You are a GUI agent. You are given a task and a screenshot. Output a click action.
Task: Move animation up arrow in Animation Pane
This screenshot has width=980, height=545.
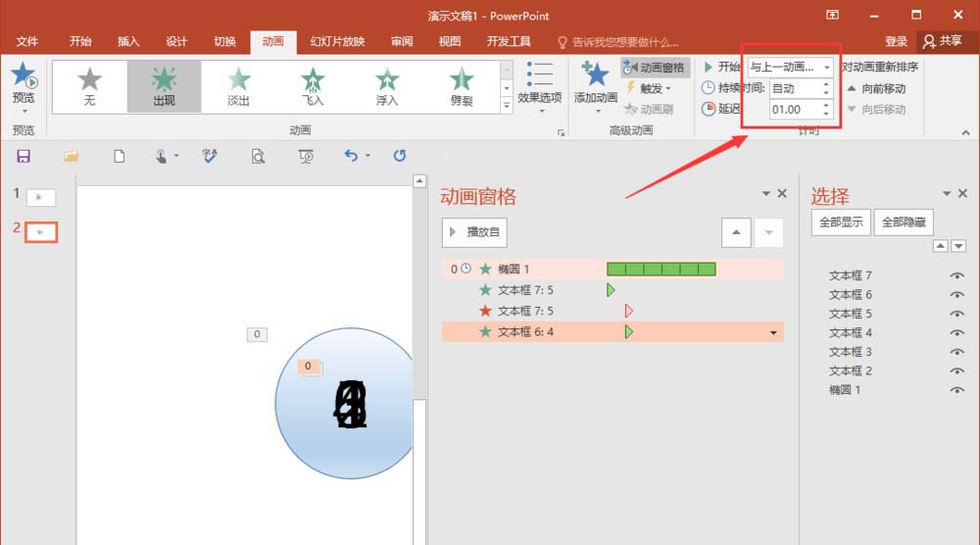coord(736,232)
